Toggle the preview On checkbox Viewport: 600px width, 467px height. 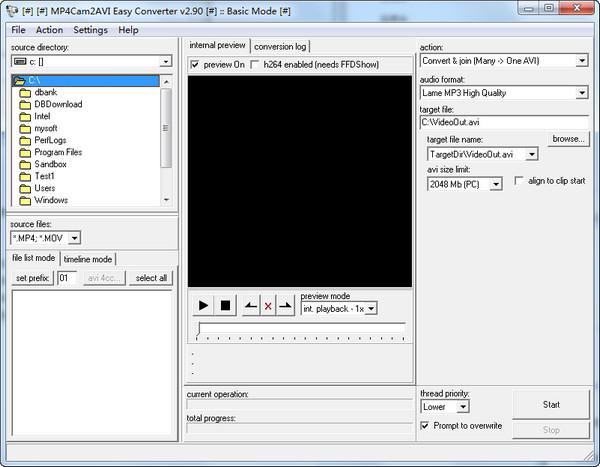click(x=195, y=65)
